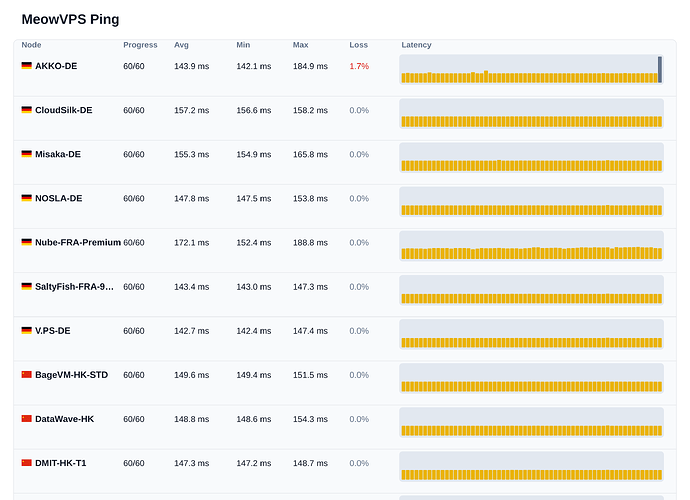Screen dimensions: 690x500
Task: Click the German flag icon beside AKKO-DE
Action: (x=26, y=66)
